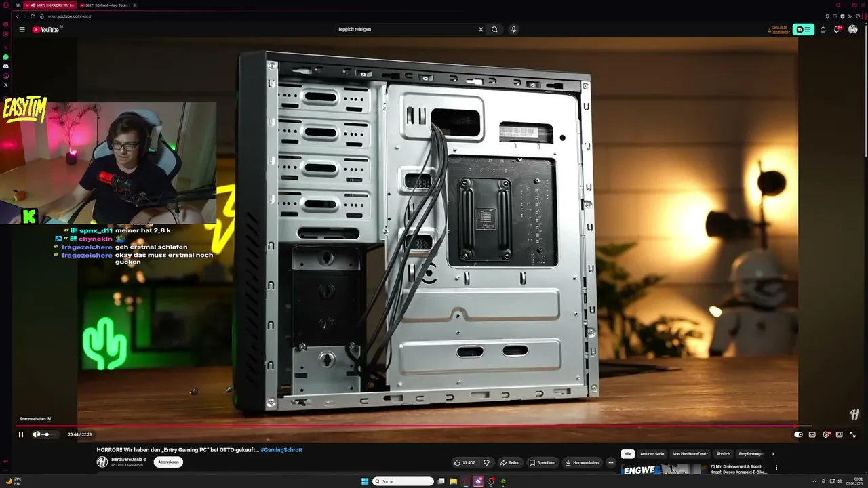This screenshot has height=488, width=868.
Task: Select the 'Aus der Serie' filter chip
Action: pos(652,454)
